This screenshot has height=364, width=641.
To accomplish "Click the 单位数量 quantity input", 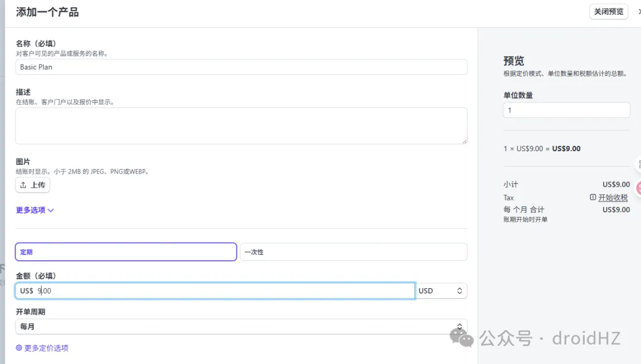I will coord(566,110).
